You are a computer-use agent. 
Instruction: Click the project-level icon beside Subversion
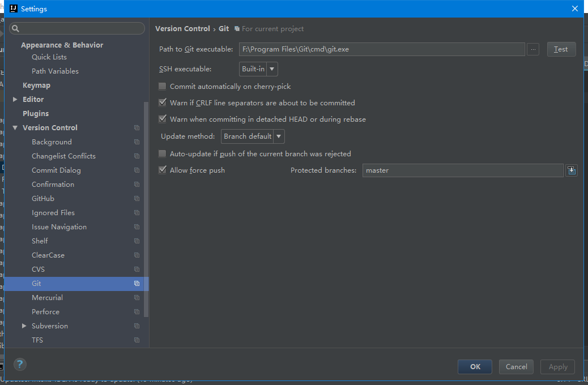137,326
